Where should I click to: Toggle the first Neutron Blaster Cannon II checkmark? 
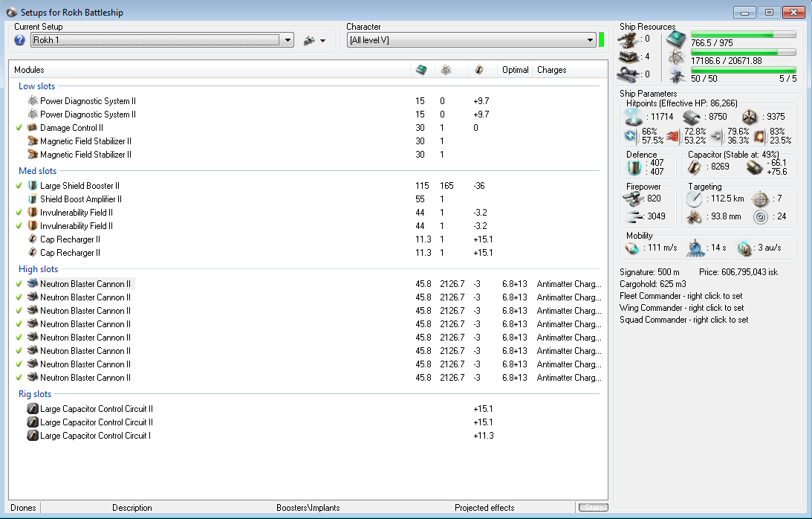[19, 283]
